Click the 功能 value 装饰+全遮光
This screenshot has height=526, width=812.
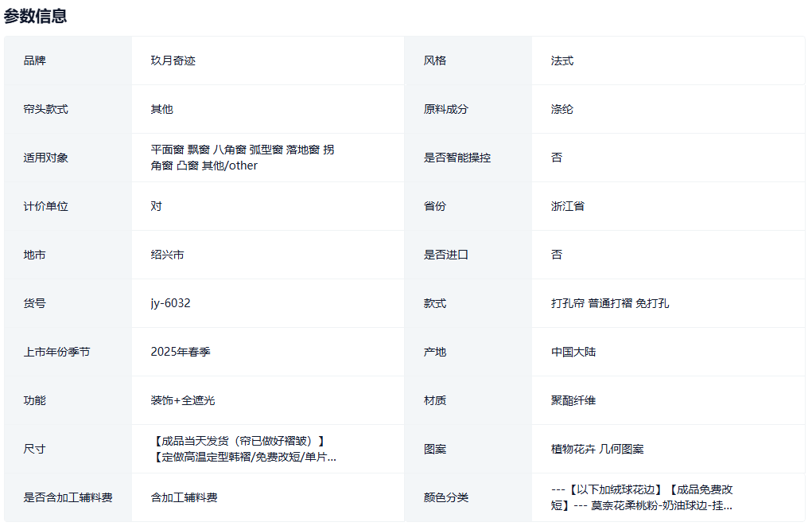[182, 400]
